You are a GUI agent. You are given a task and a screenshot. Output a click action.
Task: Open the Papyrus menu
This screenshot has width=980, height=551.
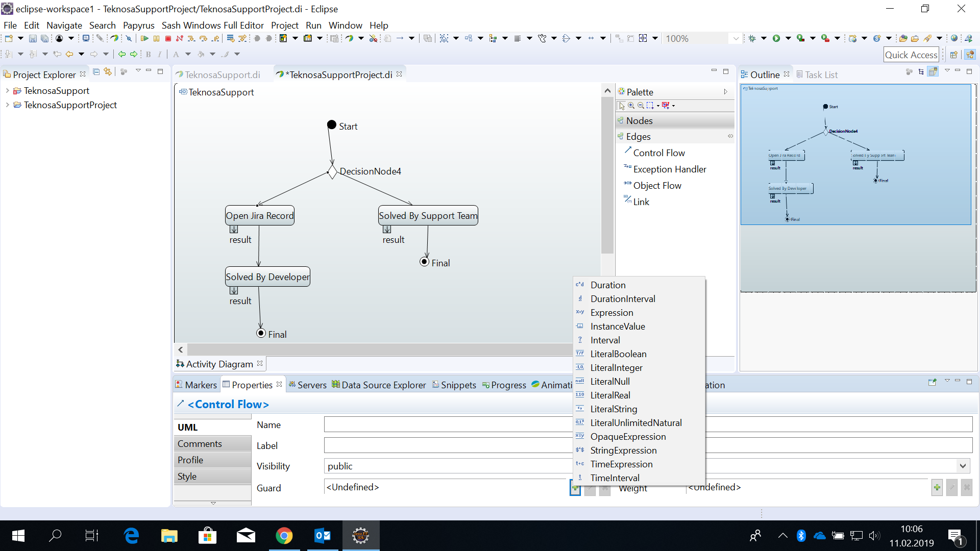pos(139,25)
